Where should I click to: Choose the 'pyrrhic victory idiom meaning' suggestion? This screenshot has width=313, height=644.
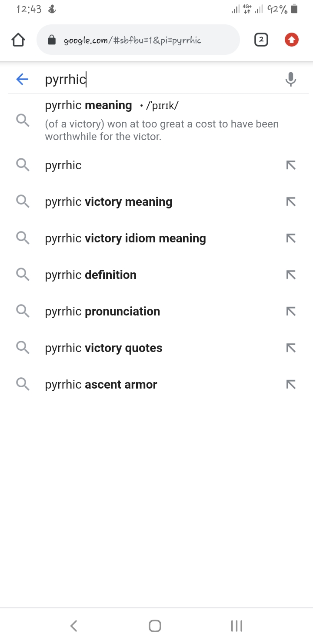pyautogui.click(x=125, y=238)
